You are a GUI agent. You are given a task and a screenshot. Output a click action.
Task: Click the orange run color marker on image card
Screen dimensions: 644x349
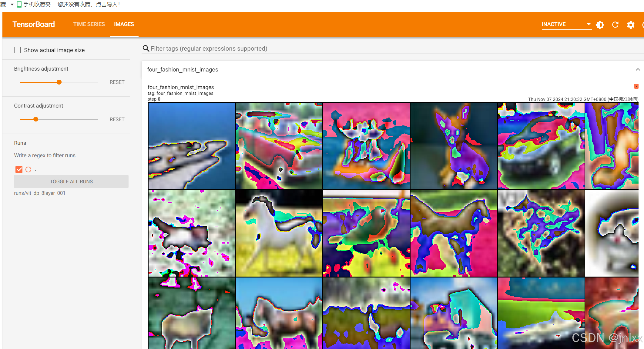[x=636, y=87]
